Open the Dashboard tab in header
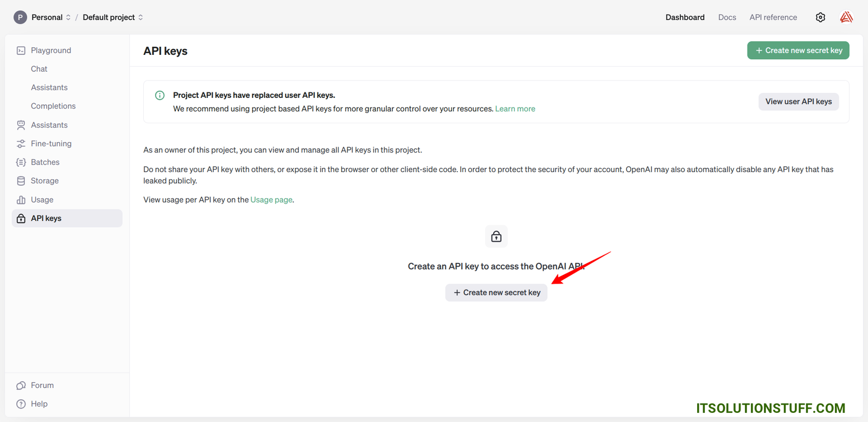The width and height of the screenshot is (868, 422). [x=685, y=17]
